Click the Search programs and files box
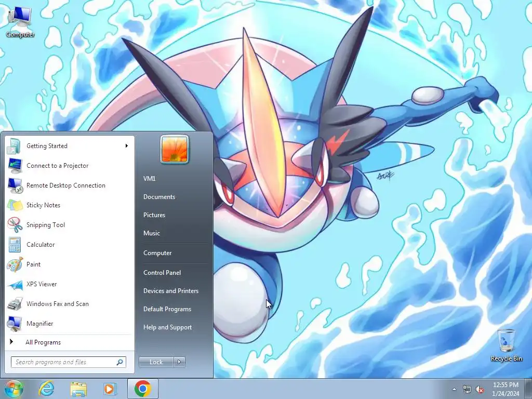Viewport: 532px width, 399px height. 68,362
